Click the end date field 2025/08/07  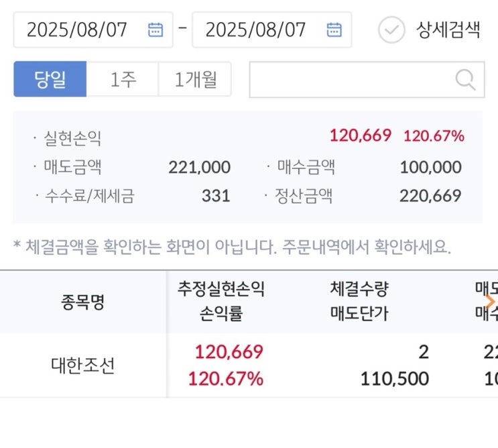tap(255, 30)
